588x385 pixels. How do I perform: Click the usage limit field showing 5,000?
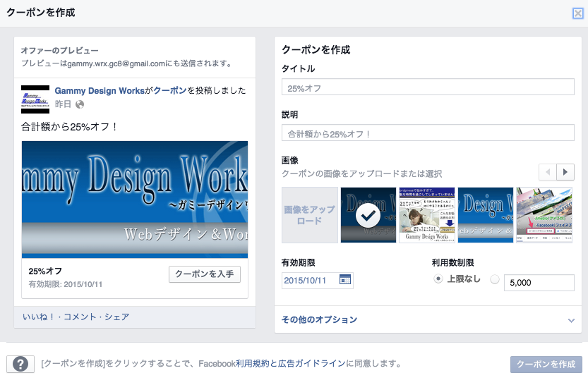539,283
